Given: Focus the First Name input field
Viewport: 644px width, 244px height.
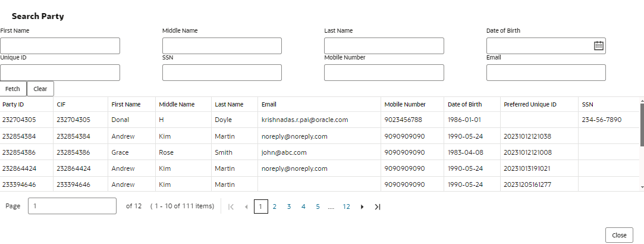Looking at the screenshot, I should point(60,46).
